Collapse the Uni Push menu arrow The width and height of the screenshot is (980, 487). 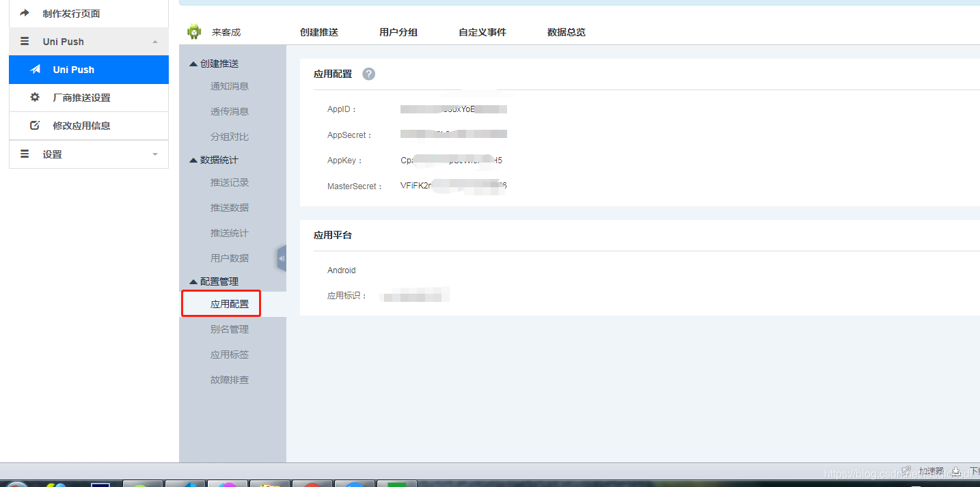click(x=155, y=42)
